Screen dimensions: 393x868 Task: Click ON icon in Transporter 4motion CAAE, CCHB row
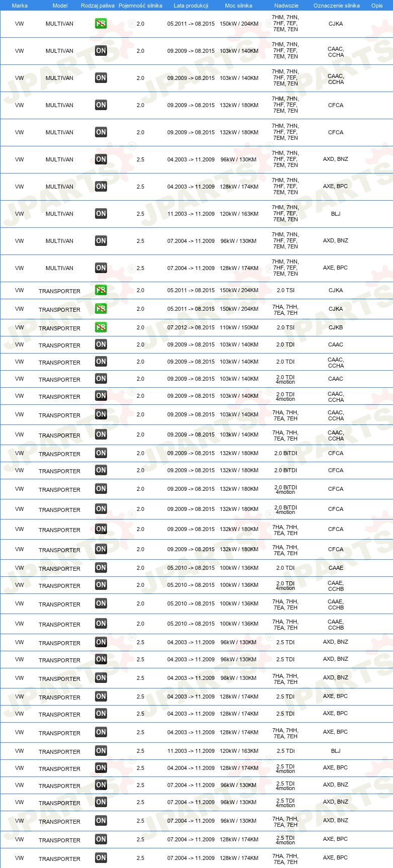[x=101, y=585]
